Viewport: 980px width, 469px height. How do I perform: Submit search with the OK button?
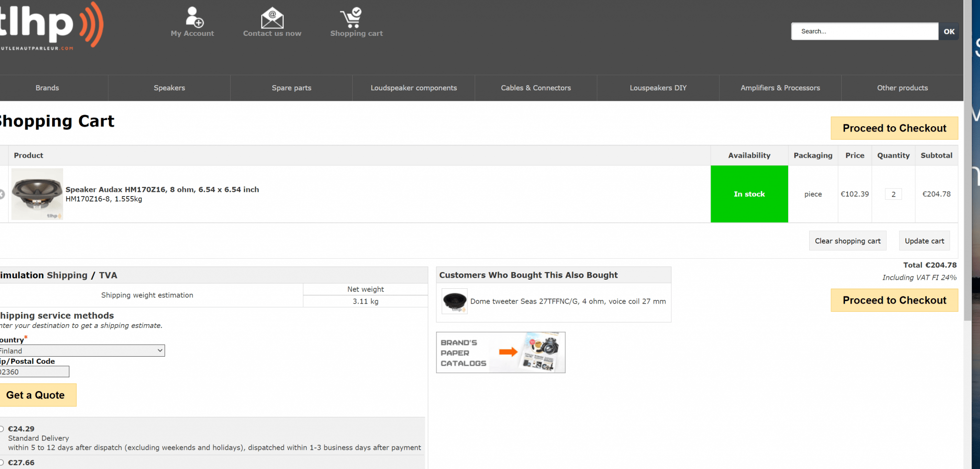pos(949,32)
